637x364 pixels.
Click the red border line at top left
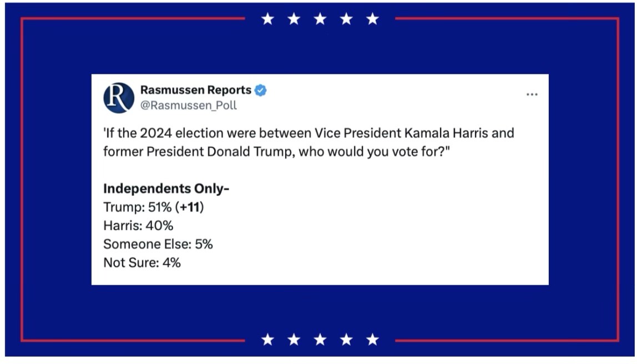coord(133,18)
